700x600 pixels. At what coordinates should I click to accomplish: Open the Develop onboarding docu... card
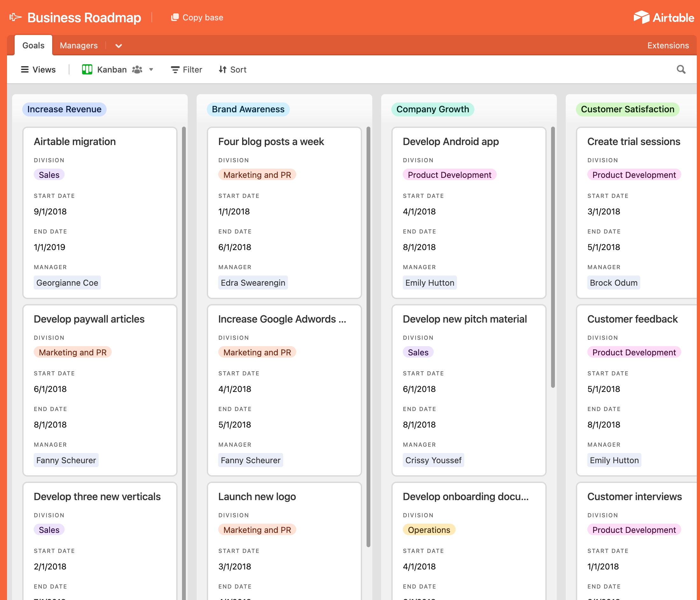click(x=469, y=541)
